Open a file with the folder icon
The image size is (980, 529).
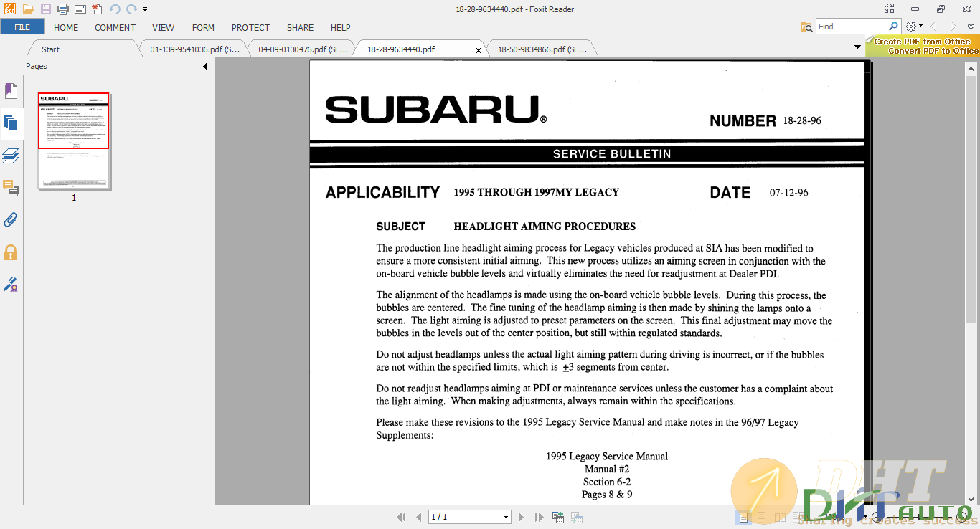point(28,9)
